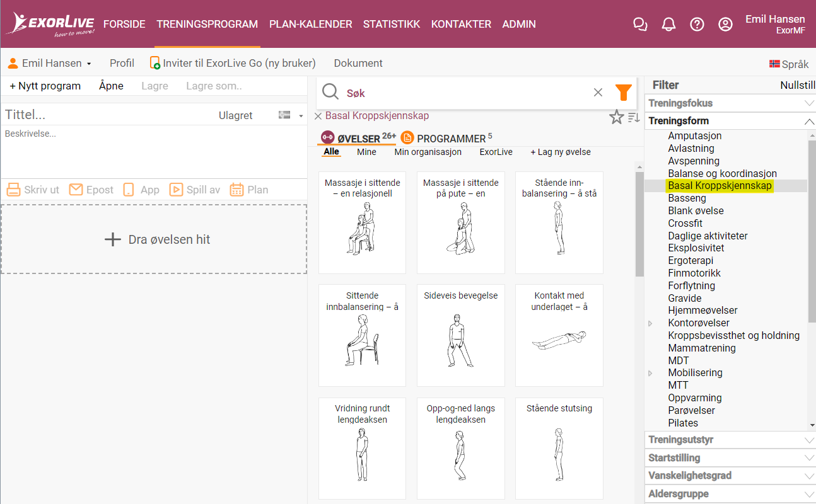Expand the Aldersgruppe filter section
Screen dimensions: 816x504
730,494
